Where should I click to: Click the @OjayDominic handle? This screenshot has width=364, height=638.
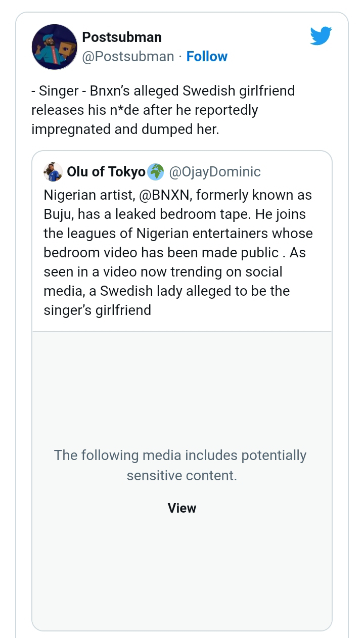[215, 172]
